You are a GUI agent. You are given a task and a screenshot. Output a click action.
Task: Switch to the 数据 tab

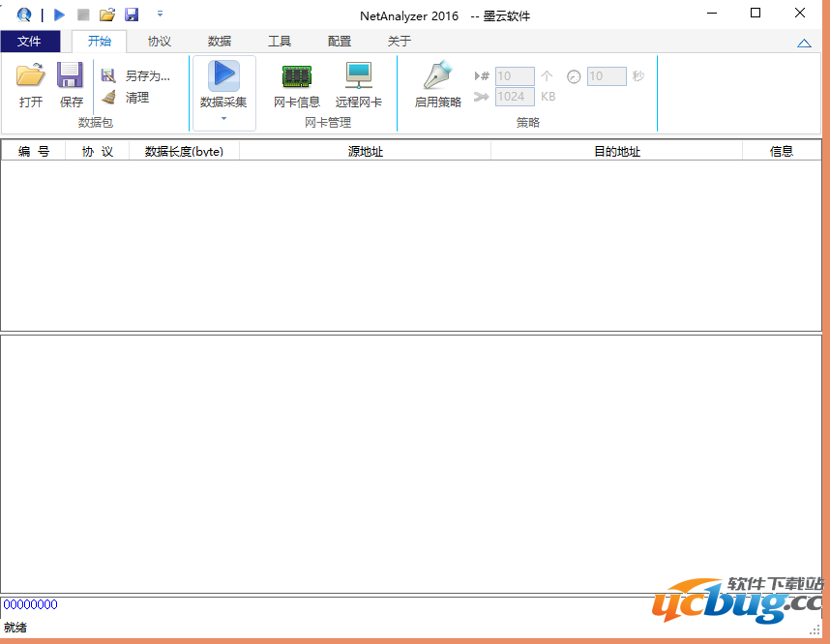tap(220, 42)
